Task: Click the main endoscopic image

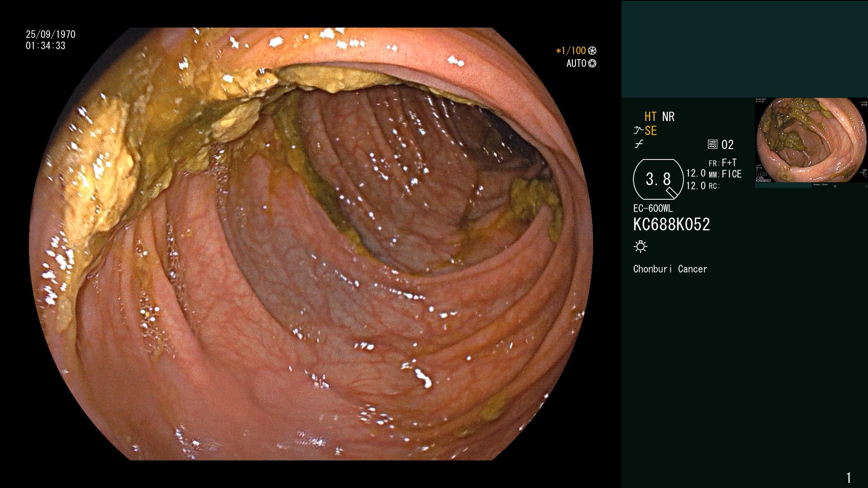Action: click(x=311, y=244)
